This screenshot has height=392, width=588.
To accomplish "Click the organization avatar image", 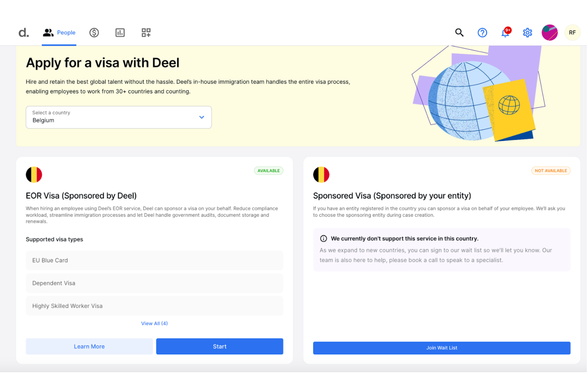I will (550, 33).
